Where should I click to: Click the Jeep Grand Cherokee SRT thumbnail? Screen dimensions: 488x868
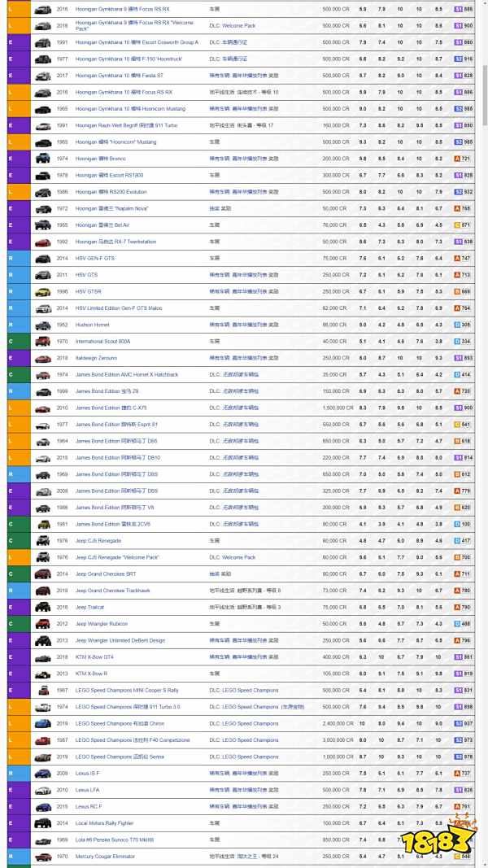click(x=42, y=574)
